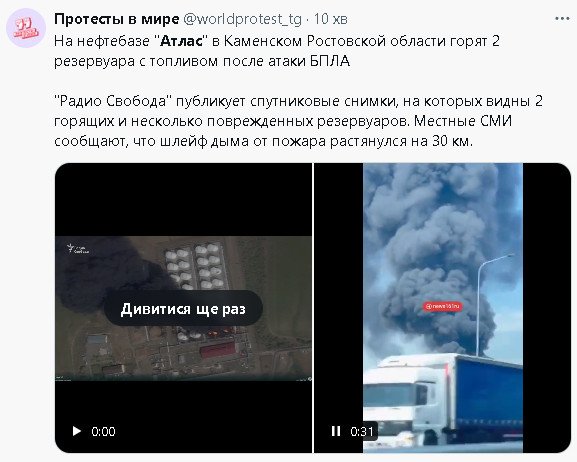Open the Протесты в мире profile avatar
577x462 pixels.
pos(26,28)
